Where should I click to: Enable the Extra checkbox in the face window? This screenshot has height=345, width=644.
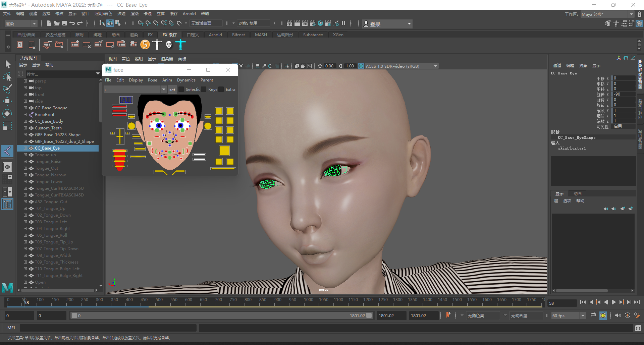tap(221, 90)
